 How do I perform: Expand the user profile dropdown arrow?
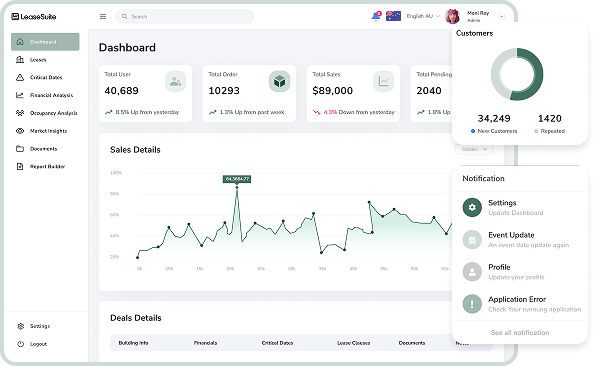point(501,16)
